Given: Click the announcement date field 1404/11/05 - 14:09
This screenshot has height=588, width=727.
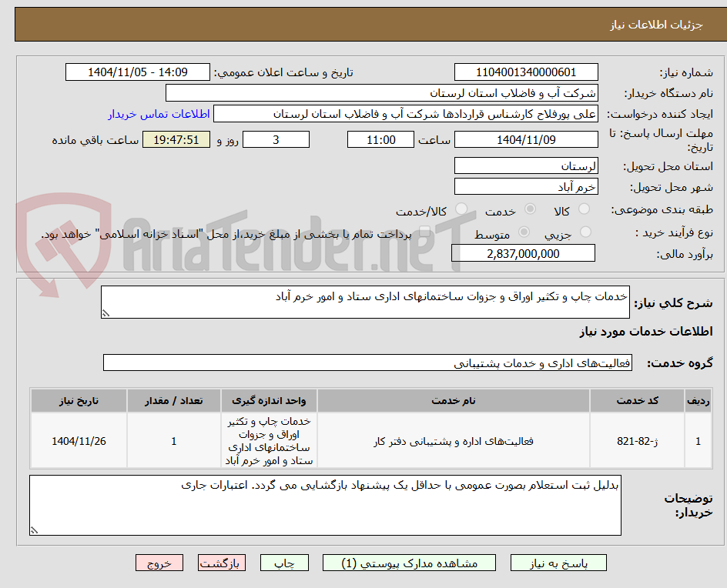Looking at the screenshot, I should pos(138,72).
